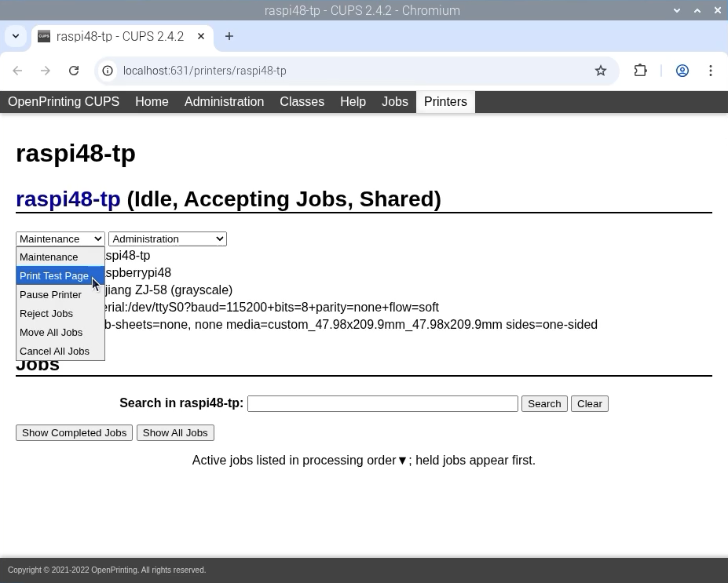This screenshot has width=728, height=583.
Task: Open the window title bar dropdown arrow
Action: (677, 10)
